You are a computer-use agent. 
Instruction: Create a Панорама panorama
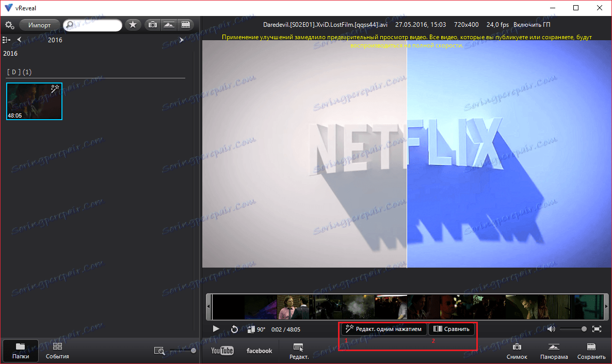point(554,351)
